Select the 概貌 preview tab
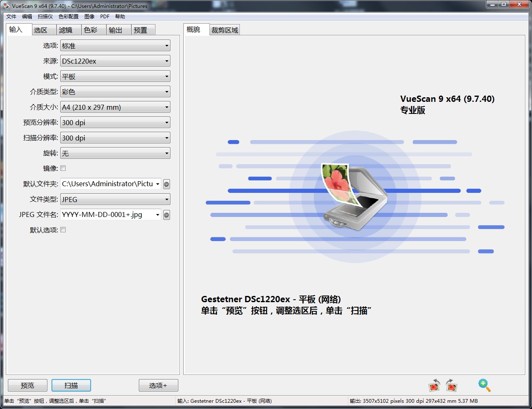 196,30
